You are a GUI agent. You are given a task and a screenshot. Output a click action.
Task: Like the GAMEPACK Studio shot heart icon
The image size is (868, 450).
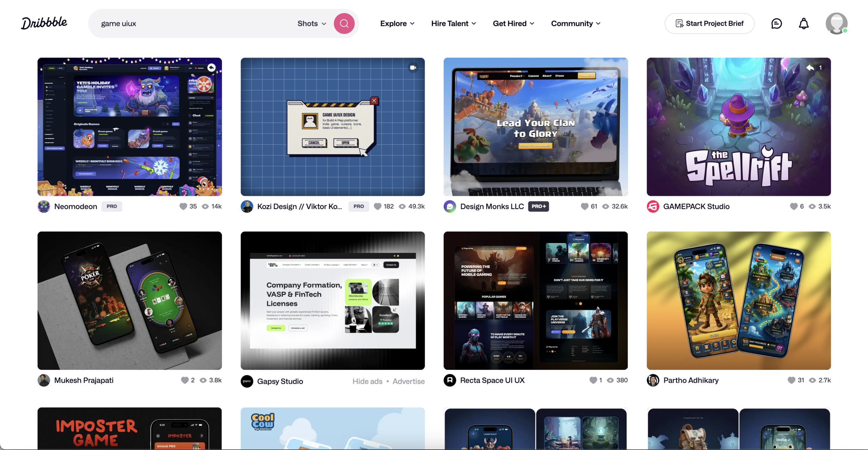(x=794, y=206)
